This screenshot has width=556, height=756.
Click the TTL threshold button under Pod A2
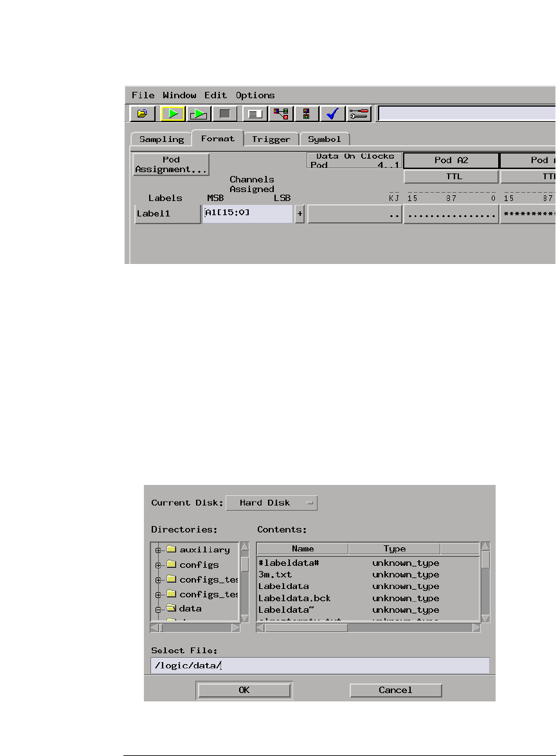click(x=451, y=177)
